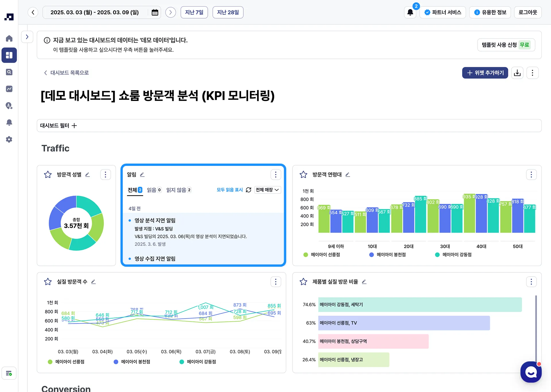Click the 위젯 추가하기 button
Screen dimensions: 551x392
pos(485,73)
